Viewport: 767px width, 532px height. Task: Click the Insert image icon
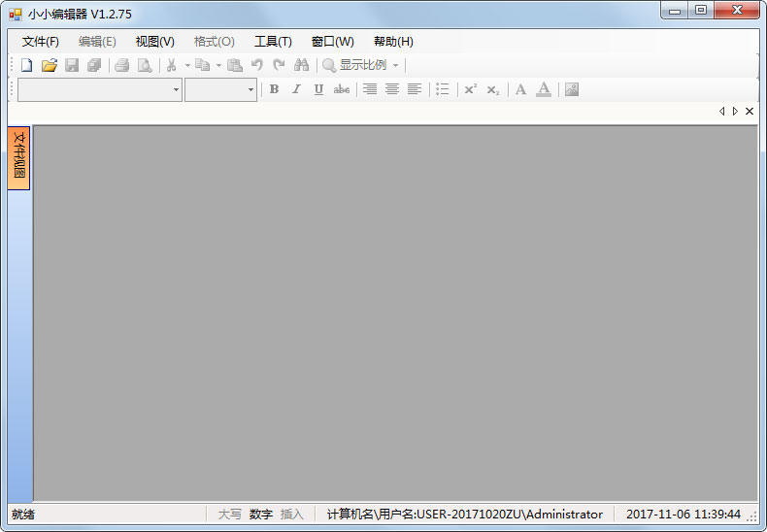572,89
